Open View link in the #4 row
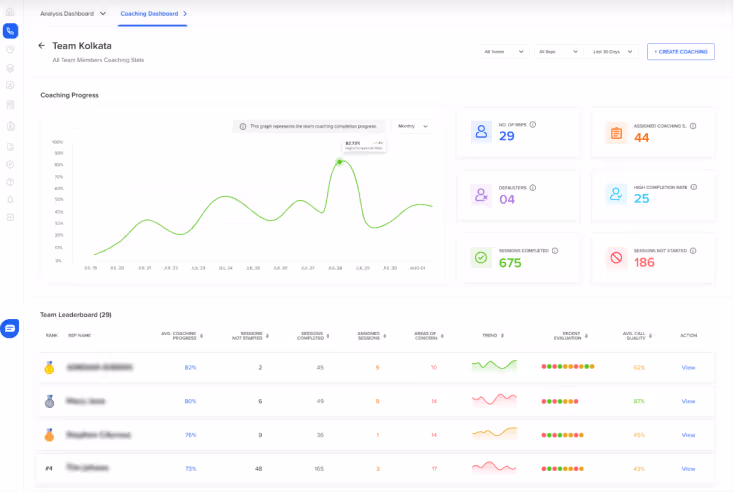Image resolution: width=734 pixels, height=492 pixels. [688, 469]
